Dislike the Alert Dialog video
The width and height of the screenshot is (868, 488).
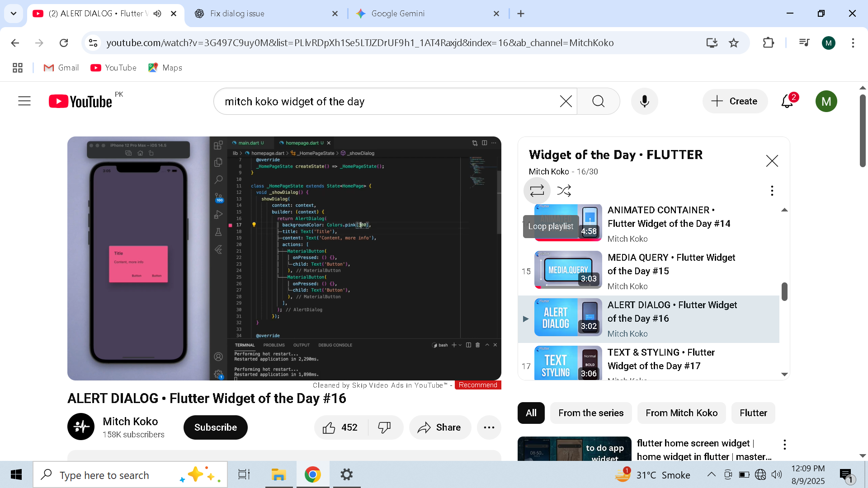click(x=385, y=427)
